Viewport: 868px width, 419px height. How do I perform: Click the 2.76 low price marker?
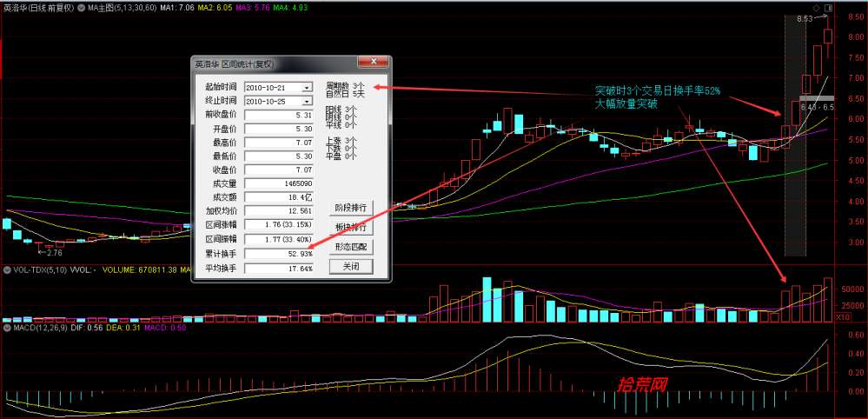tap(54, 252)
